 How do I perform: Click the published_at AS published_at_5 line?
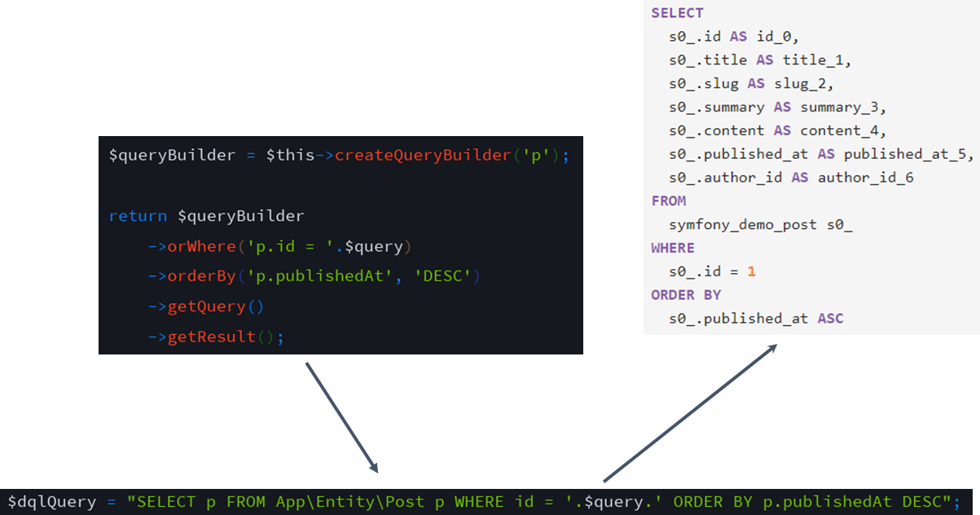click(x=821, y=154)
